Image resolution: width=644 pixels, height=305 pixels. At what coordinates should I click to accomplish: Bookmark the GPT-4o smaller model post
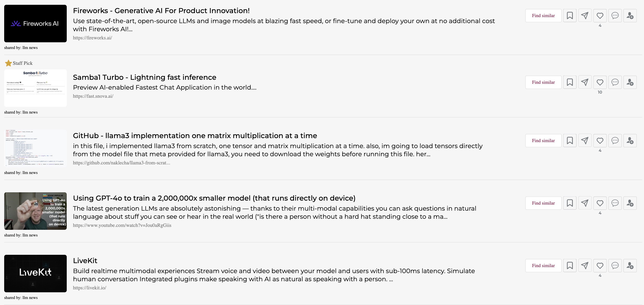point(570,203)
